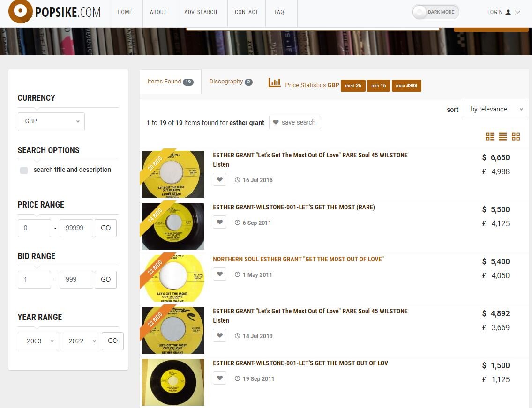This screenshot has height=408, width=532.
Task: Open the GBP currency dropdown
Action: point(51,121)
